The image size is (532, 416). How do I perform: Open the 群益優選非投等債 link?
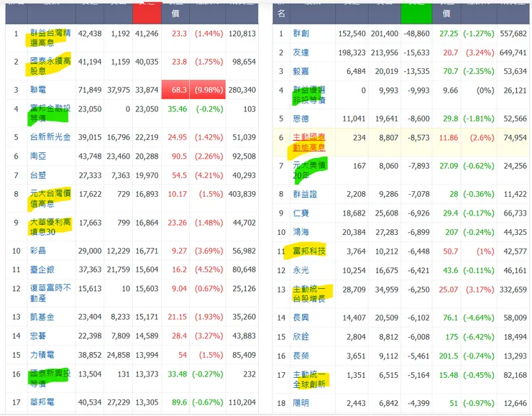pyautogui.click(x=309, y=95)
